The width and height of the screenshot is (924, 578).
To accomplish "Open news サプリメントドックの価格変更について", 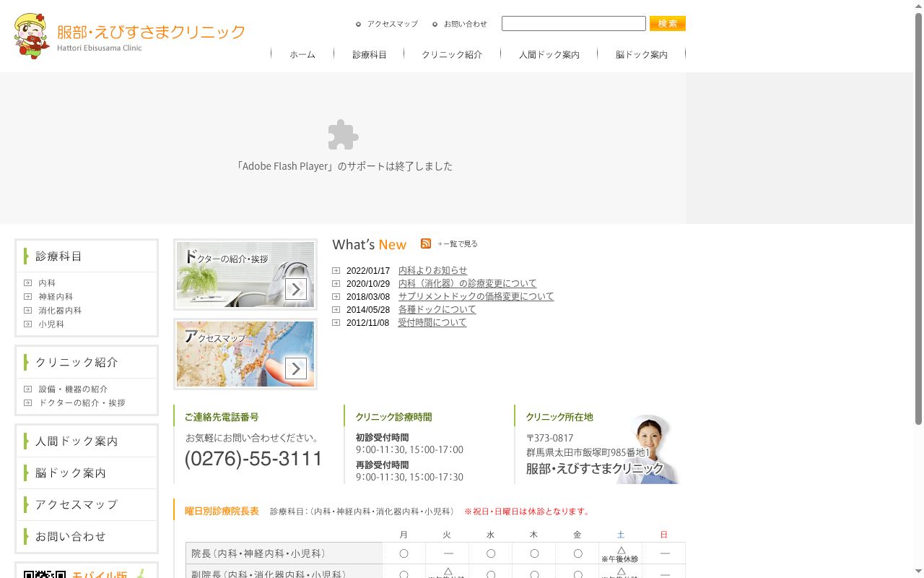I will [x=476, y=296].
